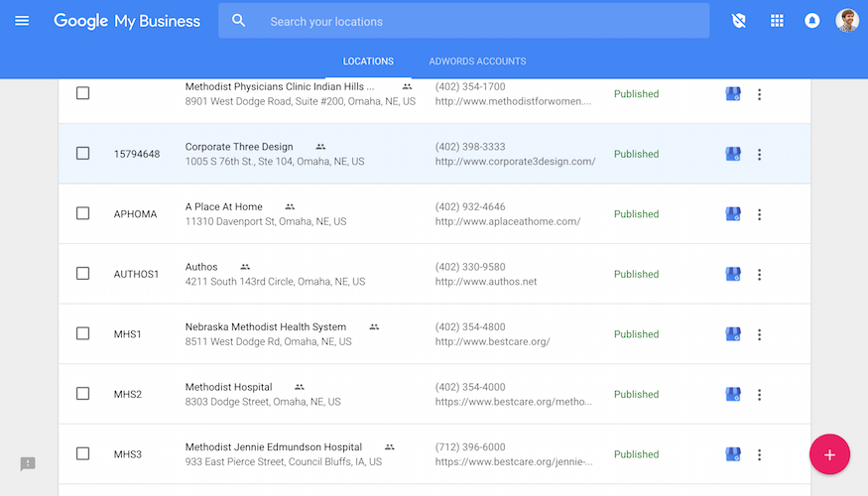The image size is (868, 496).
Task: Open more options for Nebraska Methodist Health System
Action: [x=760, y=334]
